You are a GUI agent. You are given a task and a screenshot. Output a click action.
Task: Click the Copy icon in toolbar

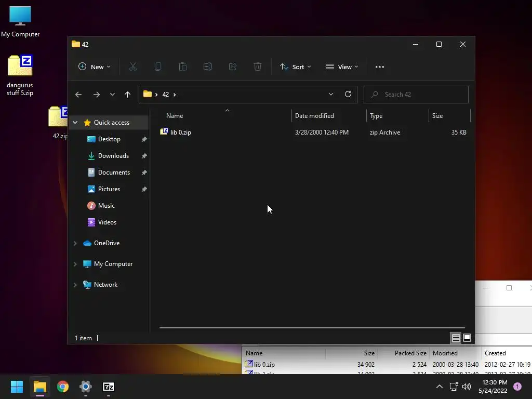[158, 67]
